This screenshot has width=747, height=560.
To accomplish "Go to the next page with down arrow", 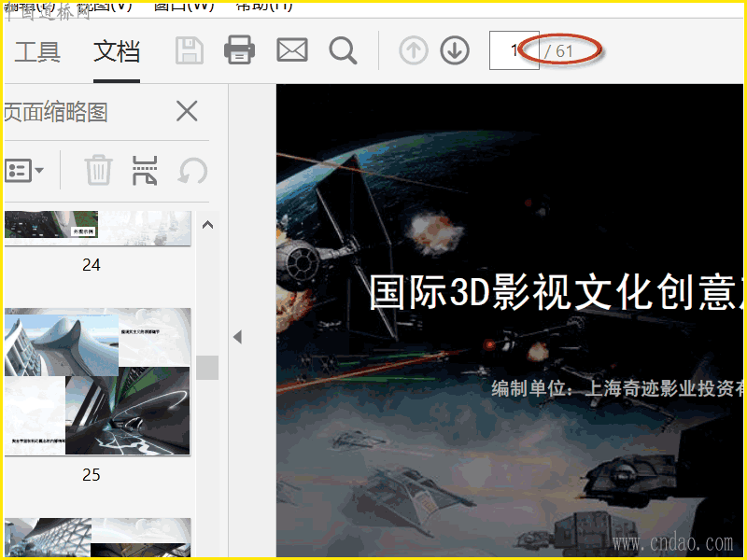I will (455, 50).
